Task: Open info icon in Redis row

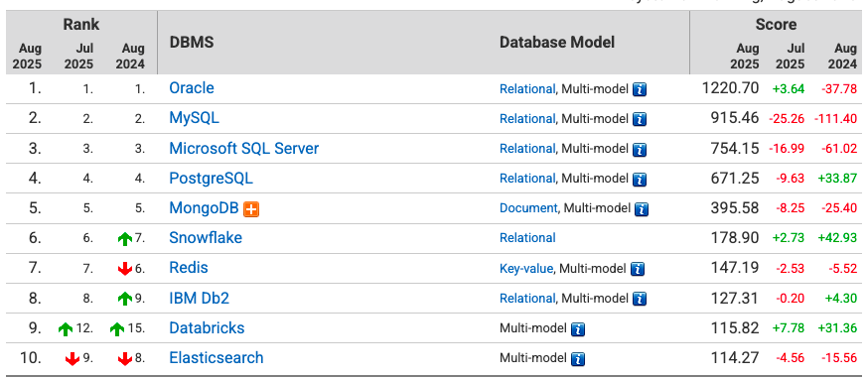Action: tap(638, 269)
